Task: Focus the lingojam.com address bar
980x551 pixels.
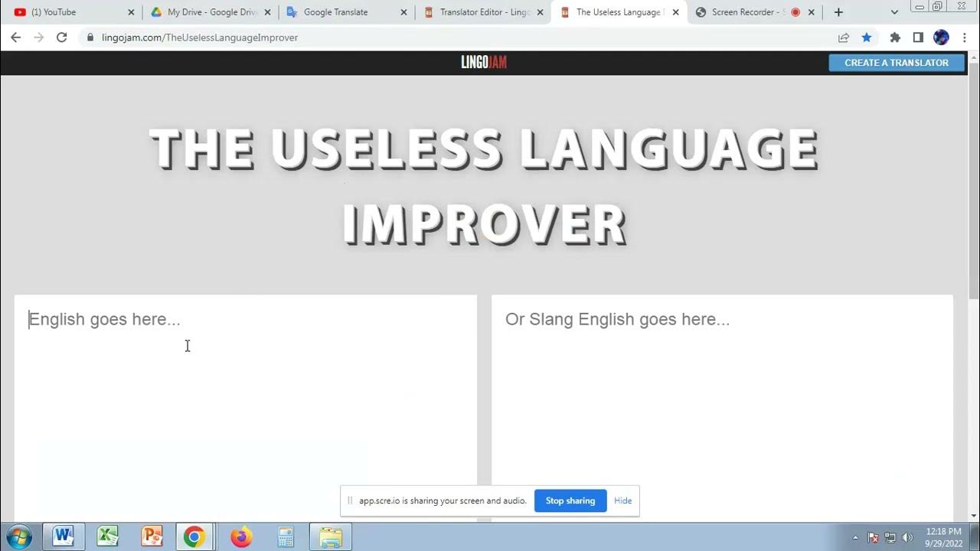Action: [459, 37]
